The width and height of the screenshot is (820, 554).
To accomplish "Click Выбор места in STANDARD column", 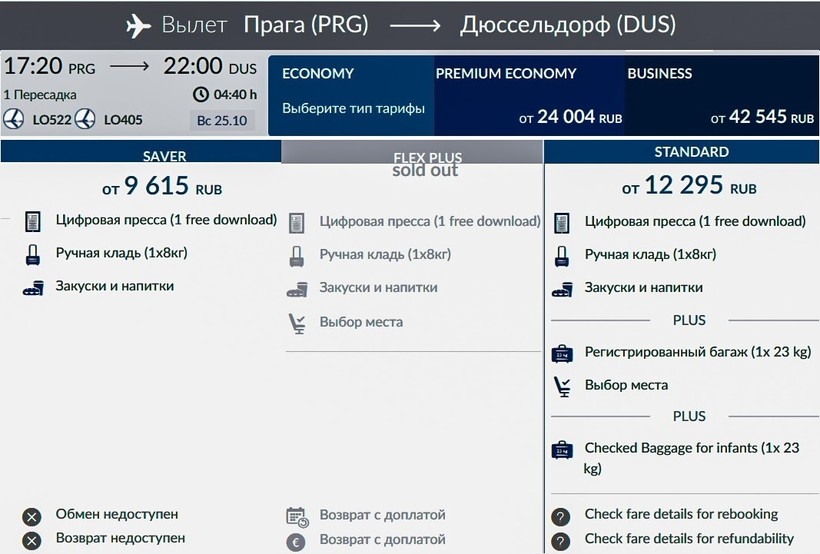I will coord(626,385).
